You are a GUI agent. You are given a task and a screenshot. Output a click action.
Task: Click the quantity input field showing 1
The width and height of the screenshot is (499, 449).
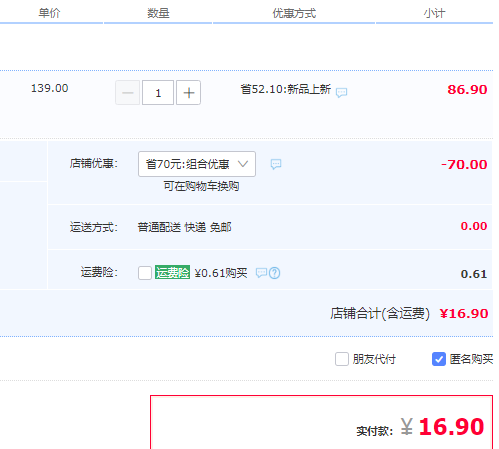pos(158,93)
